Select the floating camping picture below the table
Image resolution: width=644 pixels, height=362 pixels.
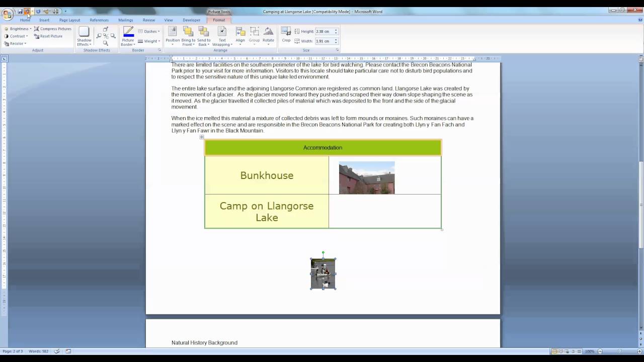tap(323, 274)
